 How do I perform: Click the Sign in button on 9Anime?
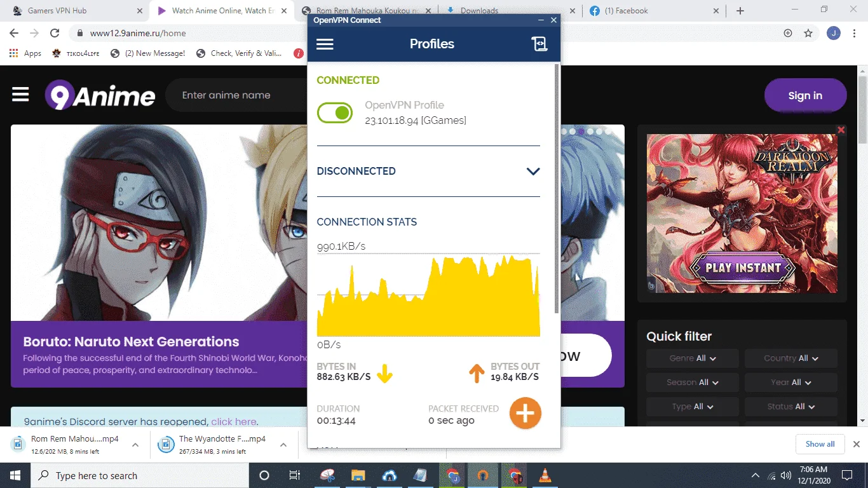click(805, 95)
